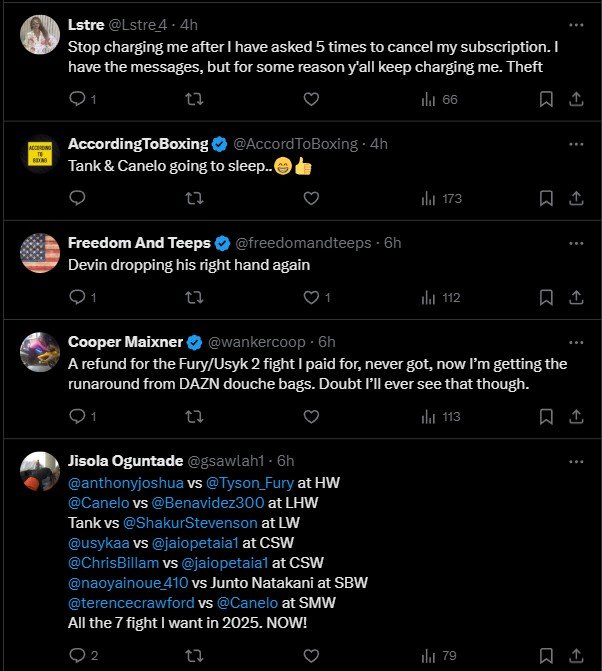Open AccordingToBoxing profile avatar

point(40,153)
